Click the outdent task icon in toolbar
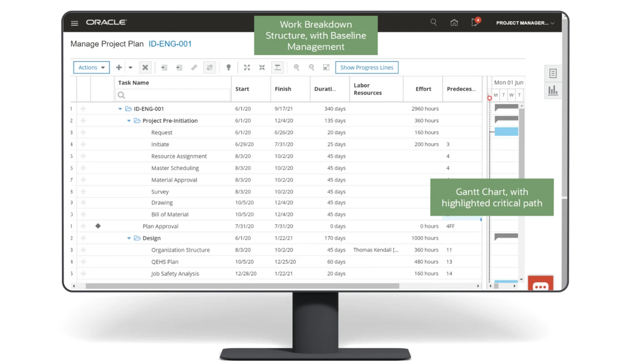The image size is (644, 362). [179, 67]
